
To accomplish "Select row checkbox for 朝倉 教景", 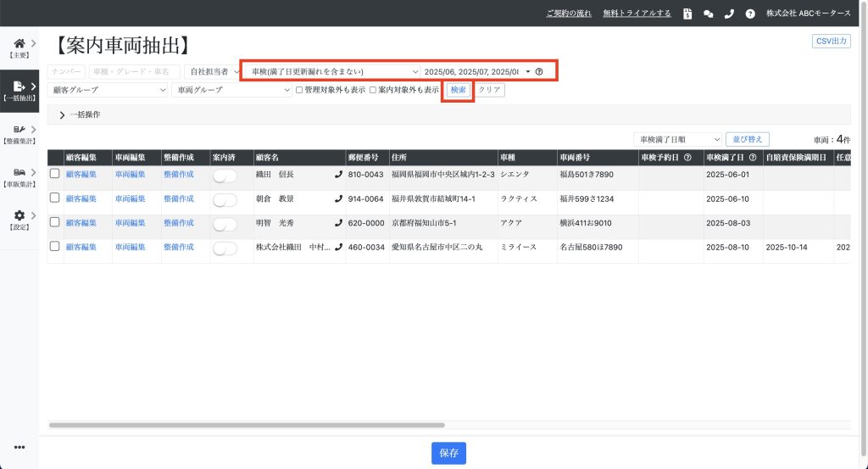I will coord(54,198).
